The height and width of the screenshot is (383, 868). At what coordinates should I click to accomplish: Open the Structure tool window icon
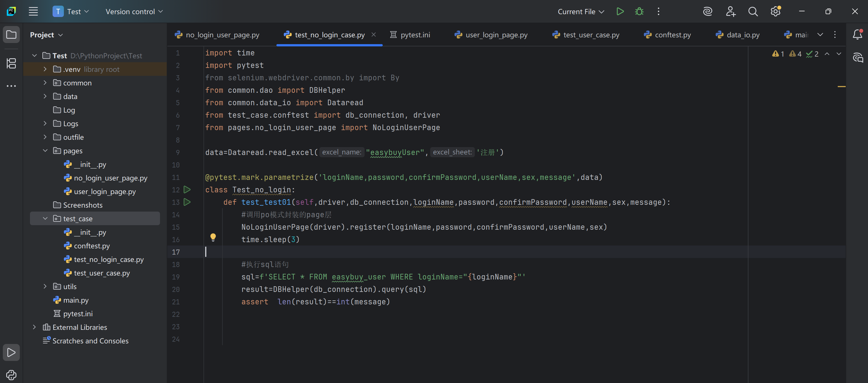coord(11,63)
